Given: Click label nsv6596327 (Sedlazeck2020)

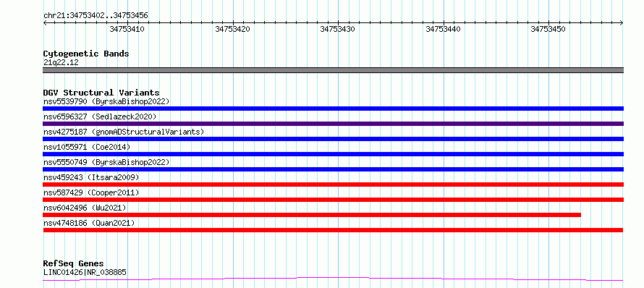Looking at the screenshot, I should pyautogui.click(x=100, y=117).
